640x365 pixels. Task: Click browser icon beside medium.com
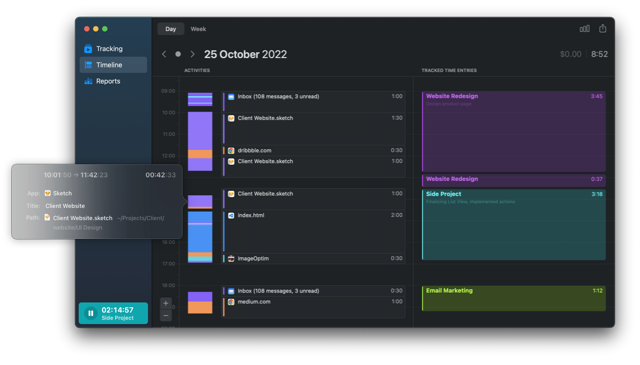(231, 302)
